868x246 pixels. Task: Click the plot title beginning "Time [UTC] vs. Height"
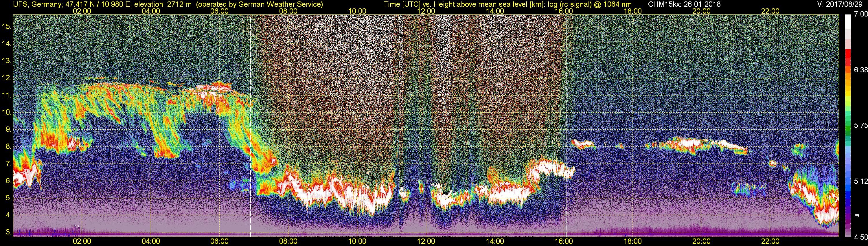pyautogui.click(x=507, y=4)
